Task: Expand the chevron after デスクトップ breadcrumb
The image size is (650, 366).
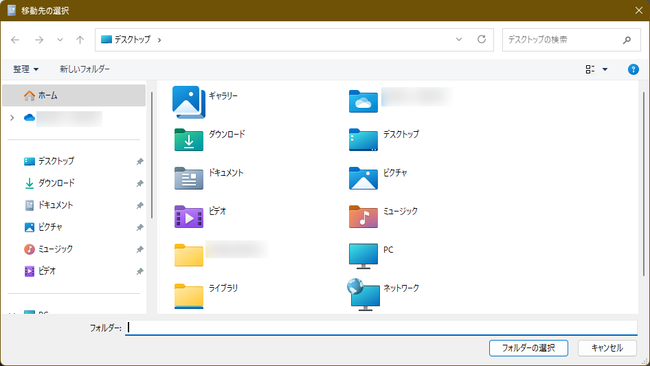Action: click(160, 40)
